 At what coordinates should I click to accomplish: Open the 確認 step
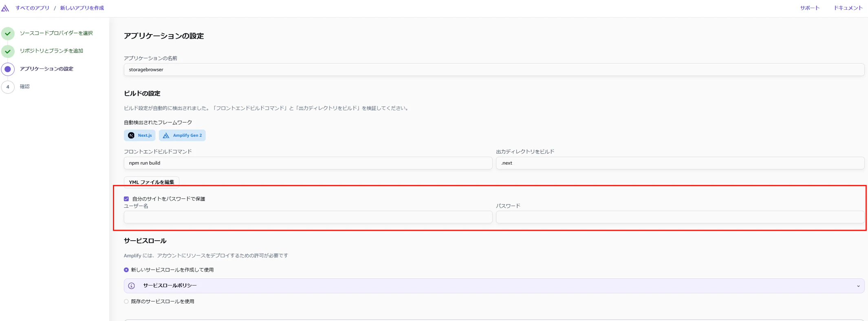[25, 86]
